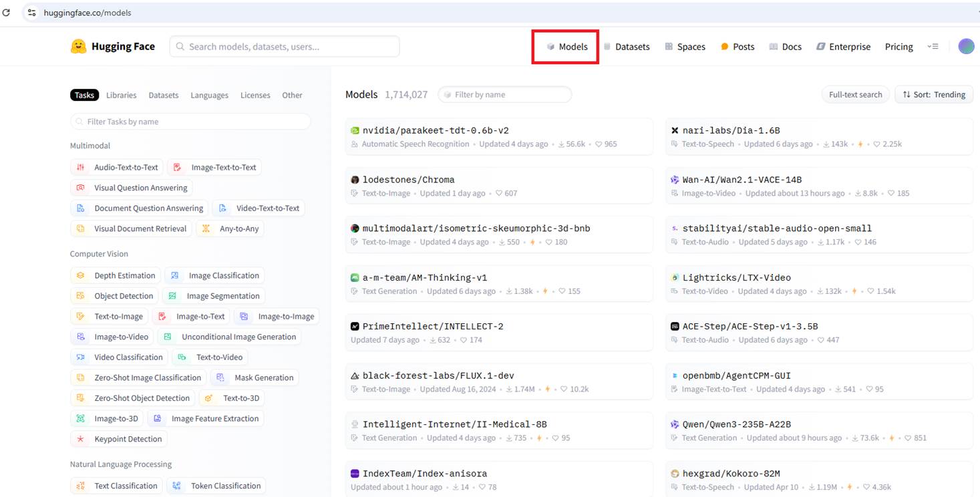
Task: Click the Keypoint Detection star icon
Action: [x=81, y=439]
